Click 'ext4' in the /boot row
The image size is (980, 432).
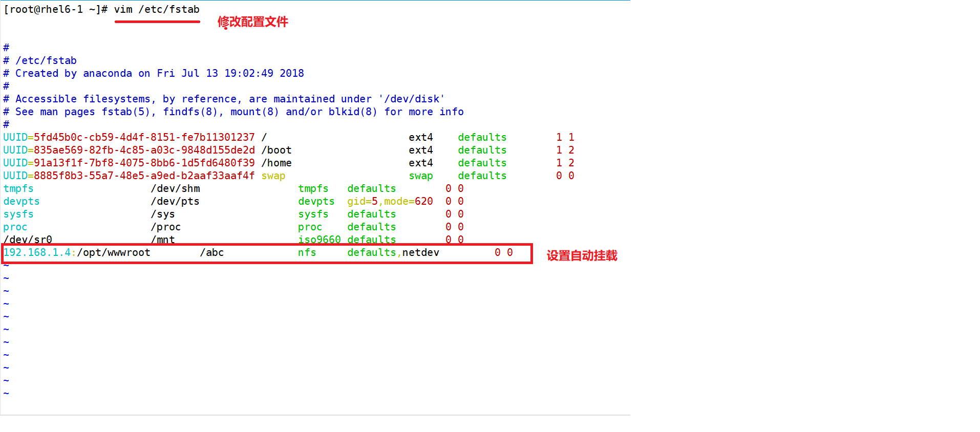(x=421, y=150)
